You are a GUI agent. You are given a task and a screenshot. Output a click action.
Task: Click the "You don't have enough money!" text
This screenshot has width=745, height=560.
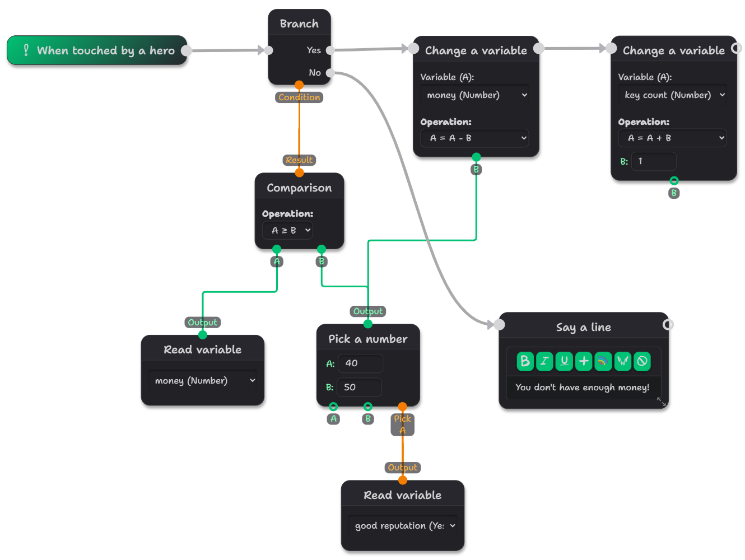tap(582, 388)
